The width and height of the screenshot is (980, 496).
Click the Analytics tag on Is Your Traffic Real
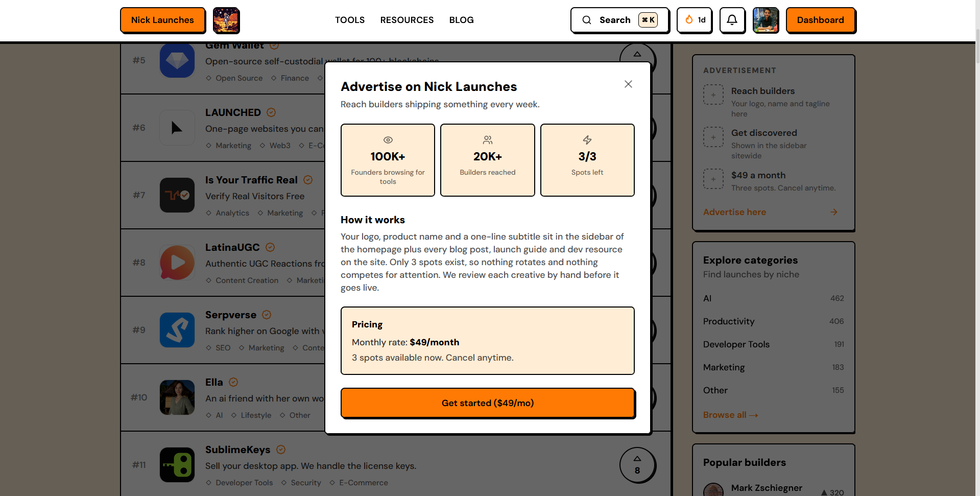tap(228, 213)
